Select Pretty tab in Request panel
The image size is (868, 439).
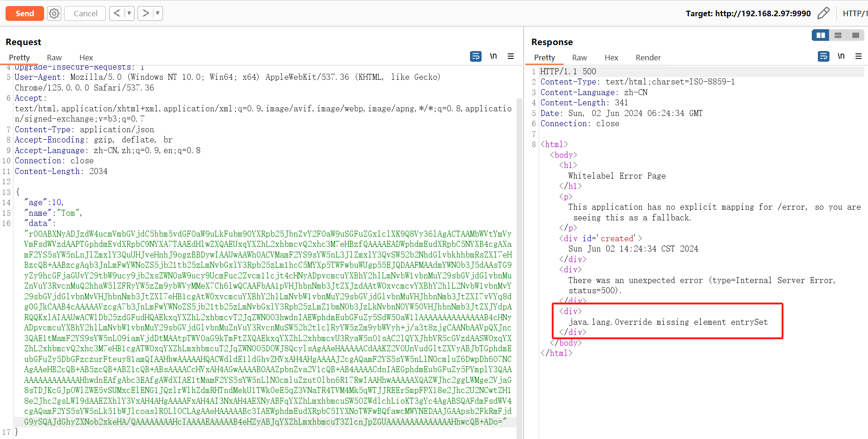[20, 58]
